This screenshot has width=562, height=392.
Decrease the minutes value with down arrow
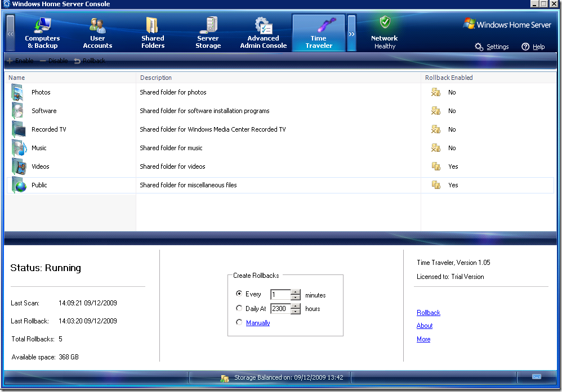[x=296, y=298]
